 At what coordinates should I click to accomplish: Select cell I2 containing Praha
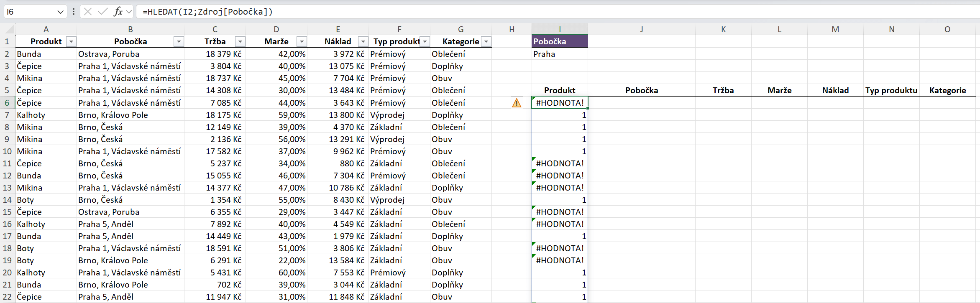[560, 54]
